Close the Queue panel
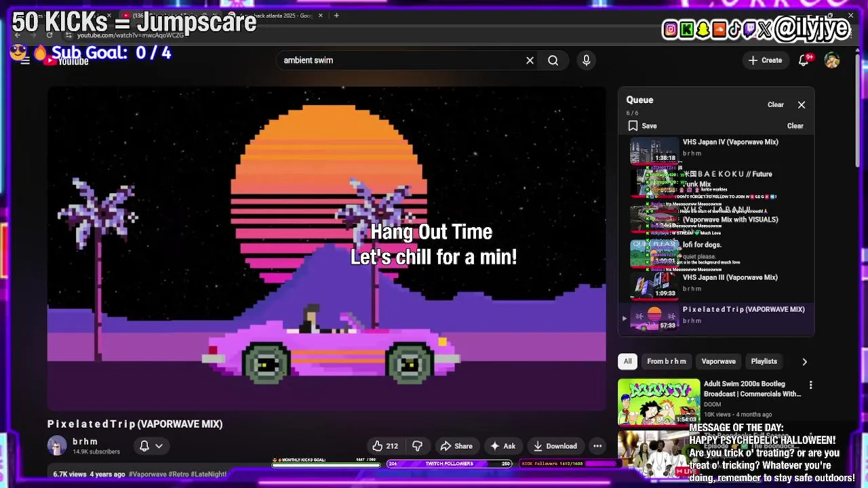Viewport: 868px width, 488px height. (802, 105)
